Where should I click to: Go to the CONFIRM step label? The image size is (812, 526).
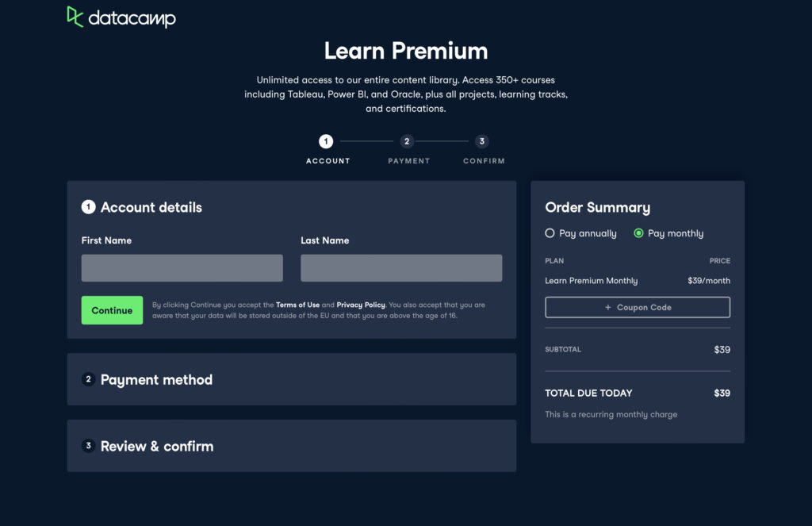tap(484, 161)
